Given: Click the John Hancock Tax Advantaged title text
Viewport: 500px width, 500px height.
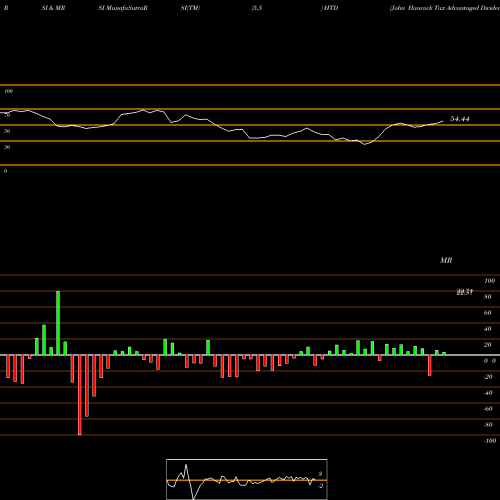Looking at the screenshot, I should [445, 8].
